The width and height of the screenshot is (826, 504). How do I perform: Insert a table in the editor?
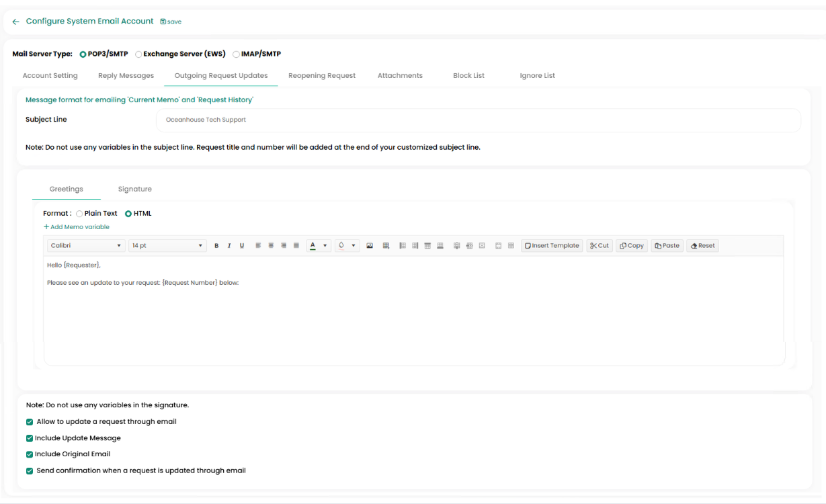[x=386, y=246]
